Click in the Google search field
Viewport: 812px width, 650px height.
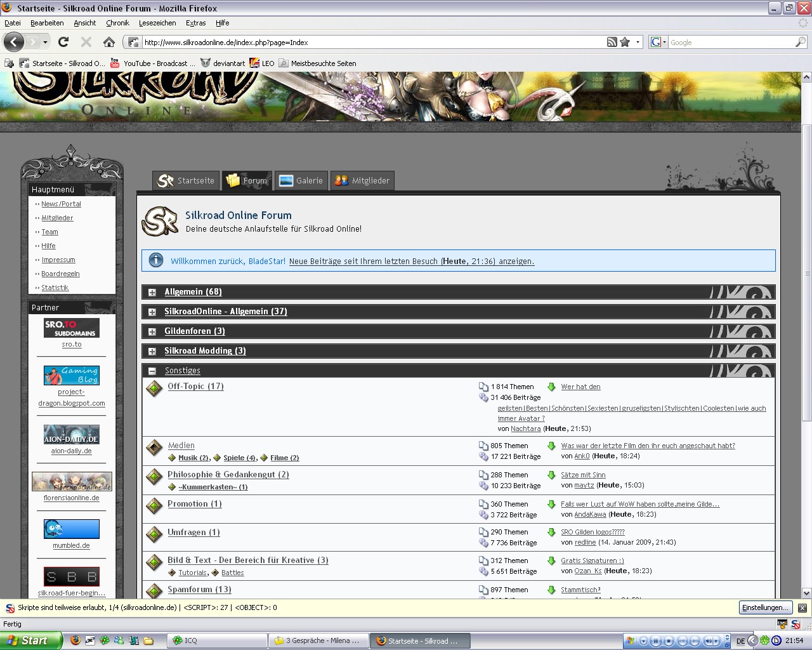(730, 43)
